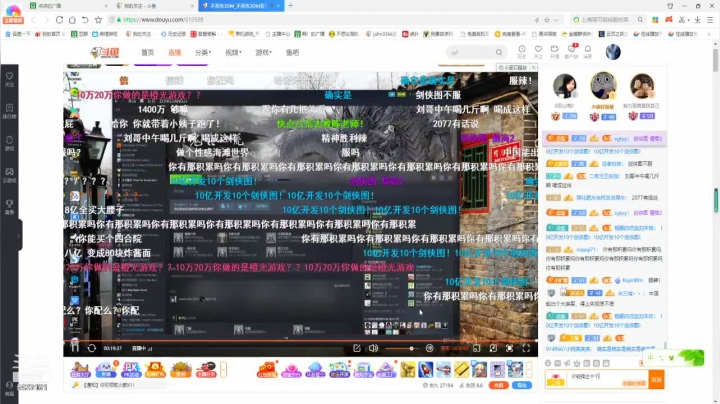720x404 pixels.
Task: Send the airplane gift icon
Action: [444, 369]
